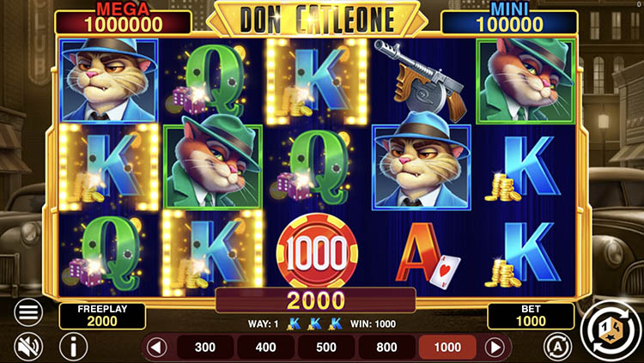Select the 300 bet option
644x363 pixels.
[205, 348]
